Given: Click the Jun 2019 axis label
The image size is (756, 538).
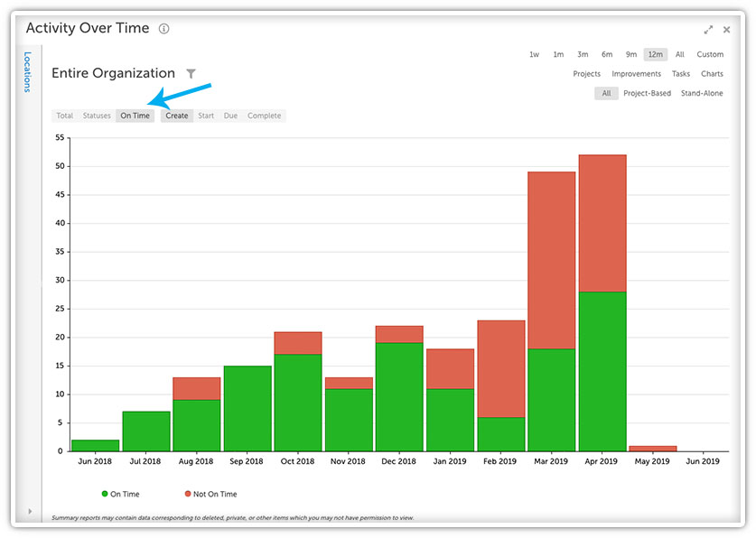Looking at the screenshot, I should pyautogui.click(x=703, y=461).
